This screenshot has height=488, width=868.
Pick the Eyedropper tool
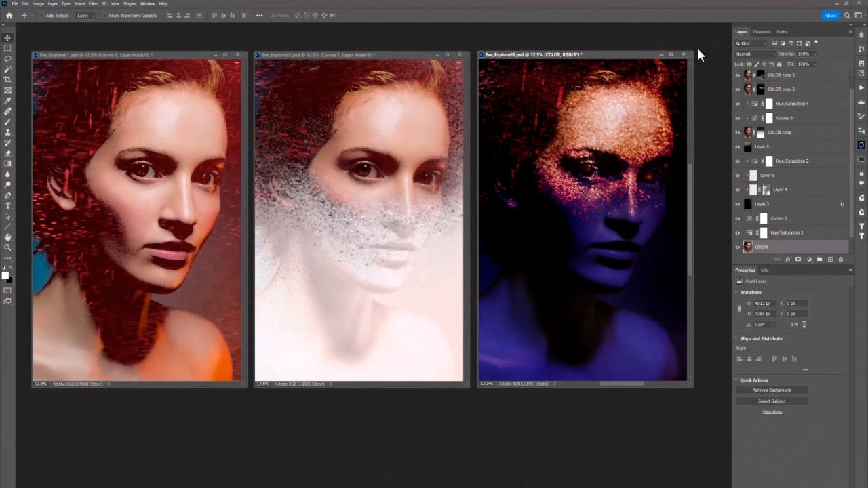pyautogui.click(x=7, y=100)
